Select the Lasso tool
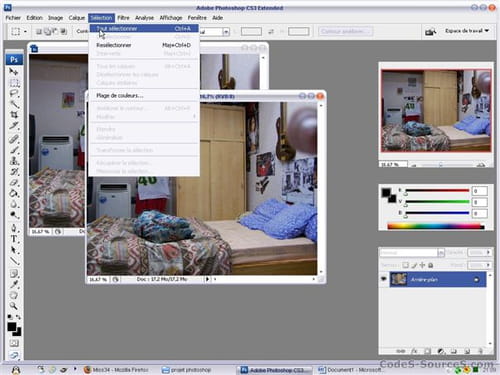This screenshot has height=375, width=500. tap(14, 94)
